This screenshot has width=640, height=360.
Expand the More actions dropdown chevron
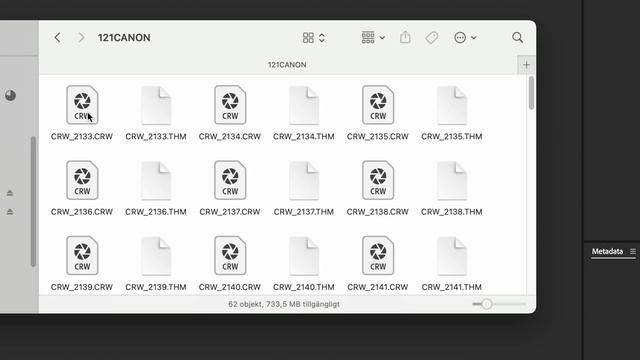pyautogui.click(x=474, y=38)
